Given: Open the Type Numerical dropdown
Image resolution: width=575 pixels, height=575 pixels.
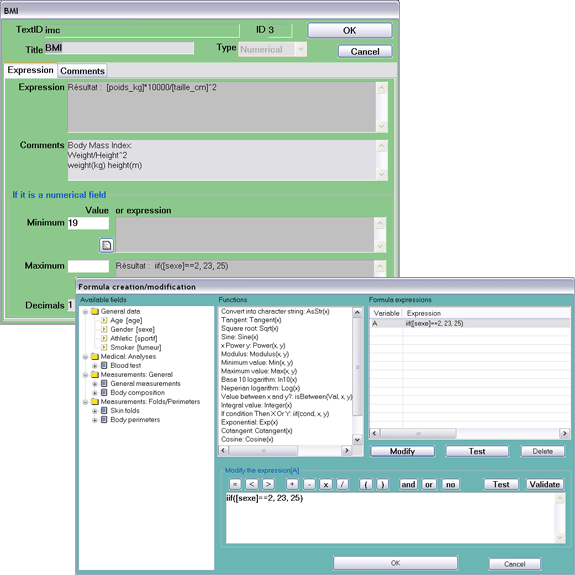Looking at the screenshot, I should point(301,49).
